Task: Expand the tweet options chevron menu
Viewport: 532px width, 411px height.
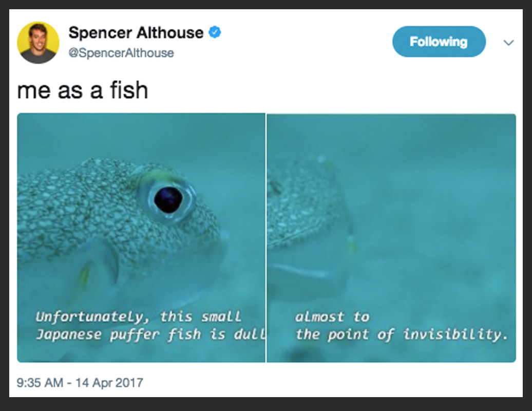Action: click(508, 43)
